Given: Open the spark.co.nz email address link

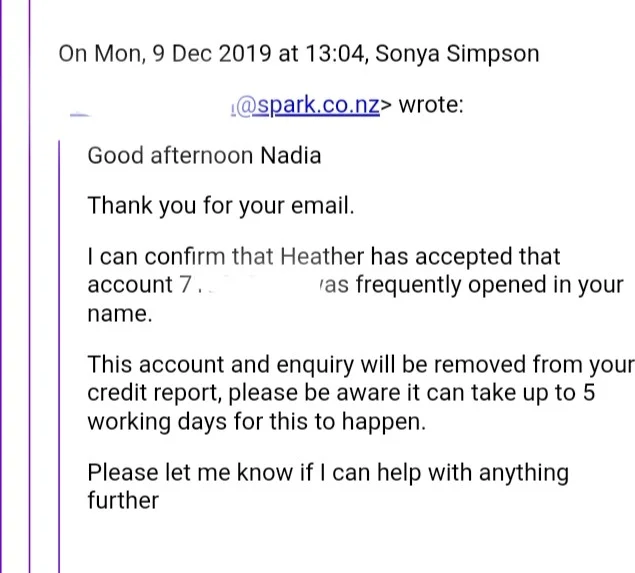Looking at the screenshot, I should coord(306,106).
